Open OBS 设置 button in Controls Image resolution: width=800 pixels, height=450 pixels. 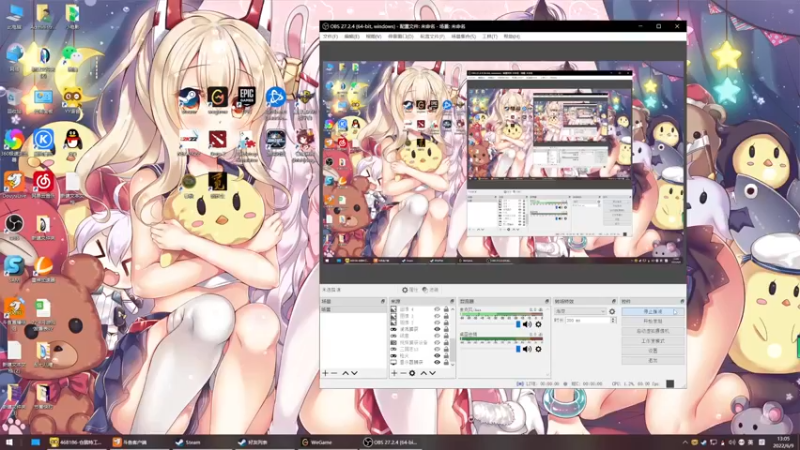coord(653,351)
